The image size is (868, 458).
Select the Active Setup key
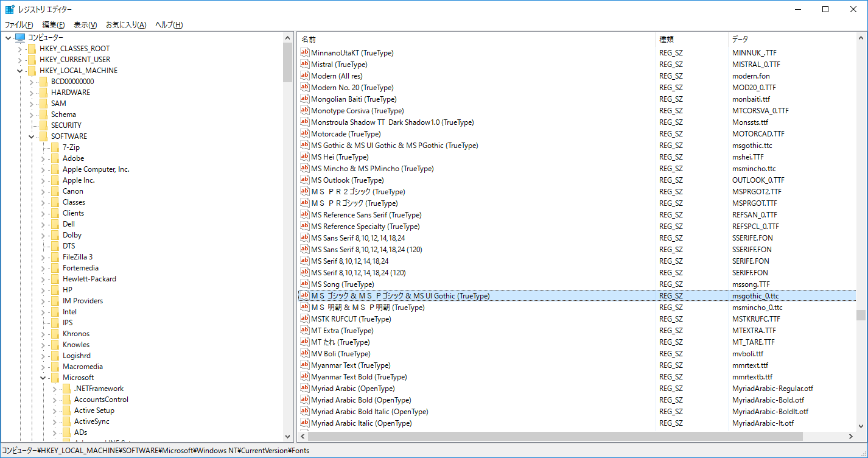click(x=94, y=410)
